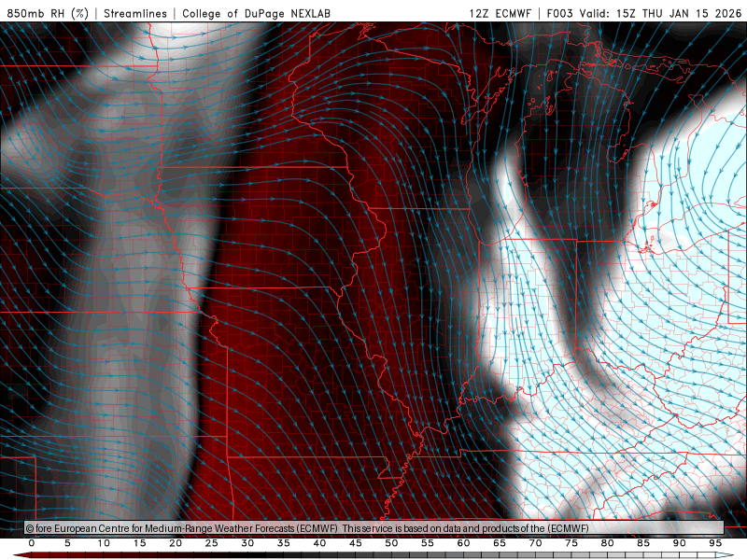Screen dimensions: 747x560
Task: Click the '5' colorbar scale label
Action: [x=67, y=543]
